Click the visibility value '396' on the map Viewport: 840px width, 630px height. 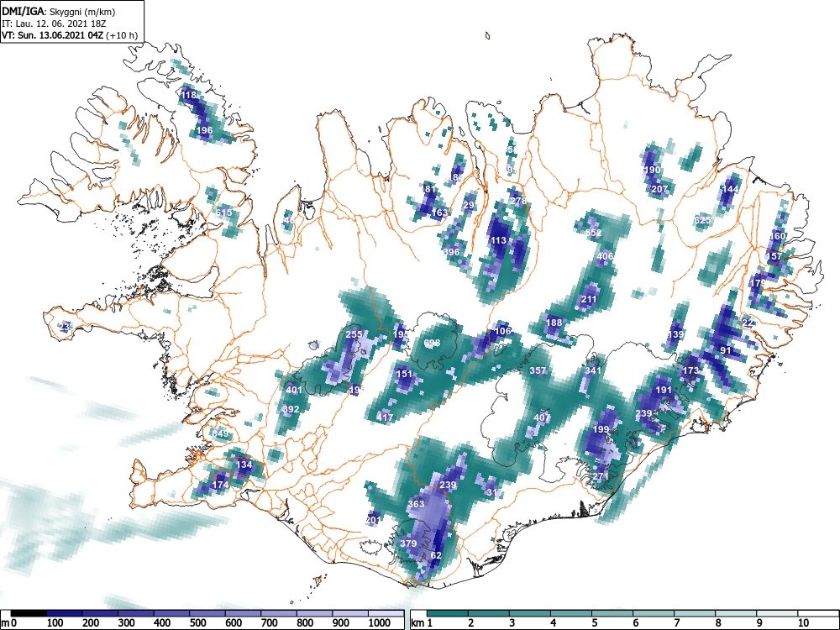tap(452, 252)
